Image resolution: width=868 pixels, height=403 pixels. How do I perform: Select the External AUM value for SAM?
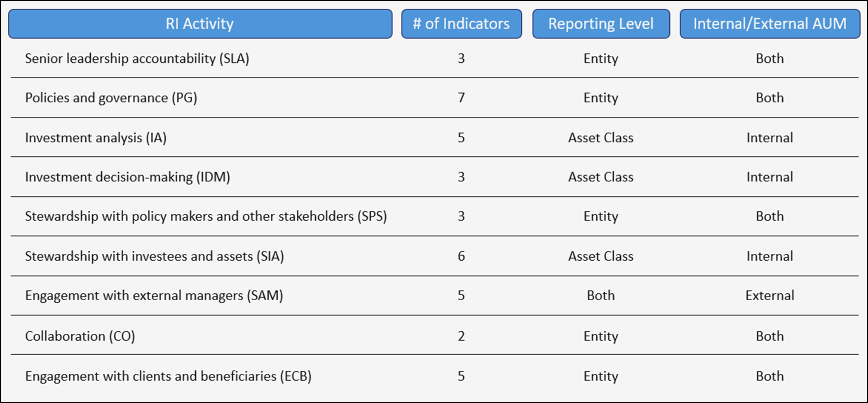pyautogui.click(x=769, y=295)
